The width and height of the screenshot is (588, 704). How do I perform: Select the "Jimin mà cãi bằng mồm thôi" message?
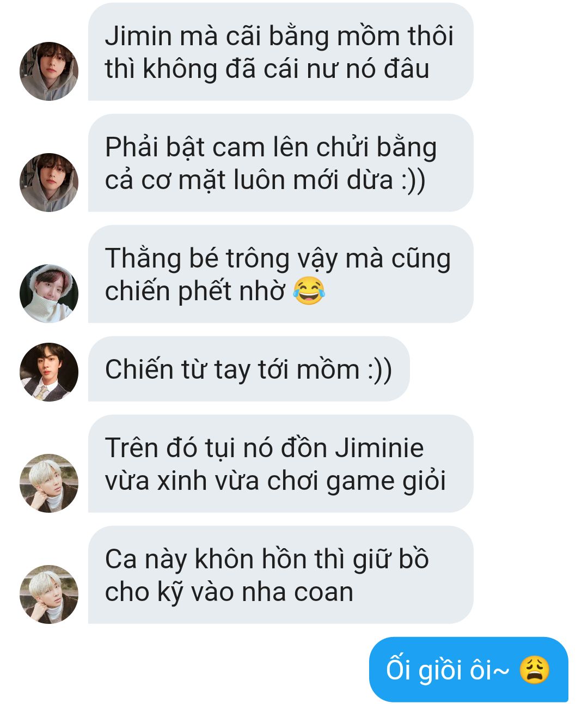coord(280,52)
